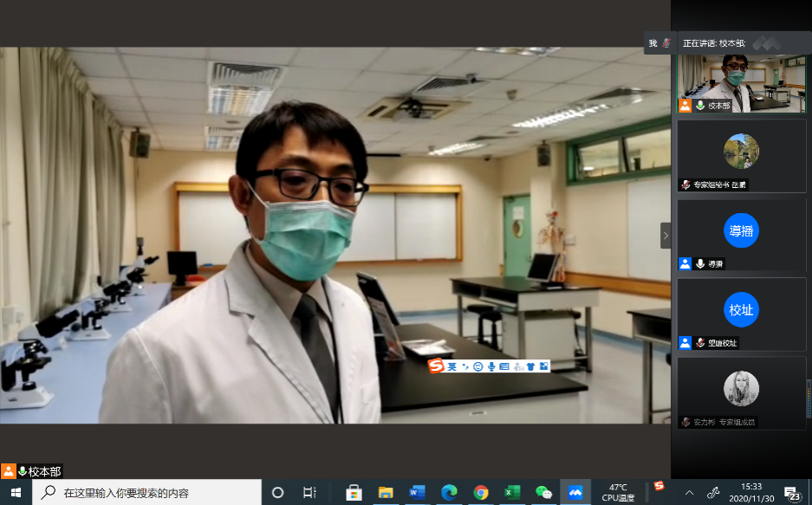812x505 pixels.
Task: Click Tencent Meeting taskbar icon
Action: (575, 492)
